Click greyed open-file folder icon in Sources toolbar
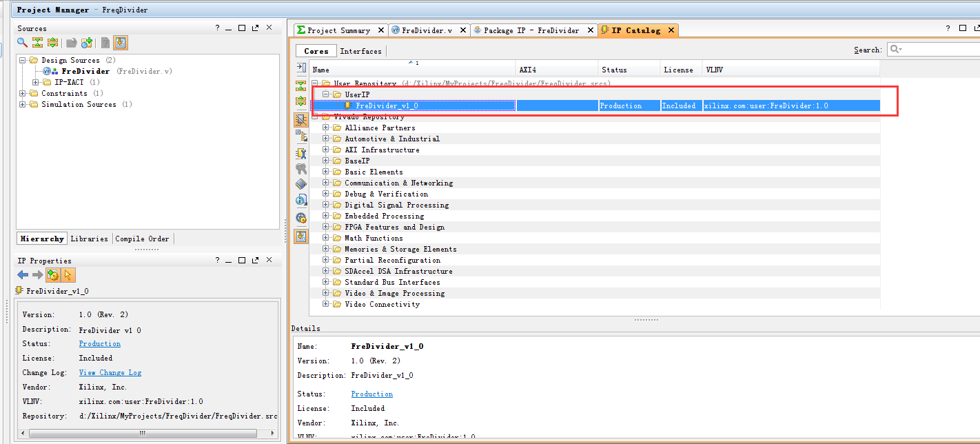Viewport: 980px width, 444px height. coord(72,43)
